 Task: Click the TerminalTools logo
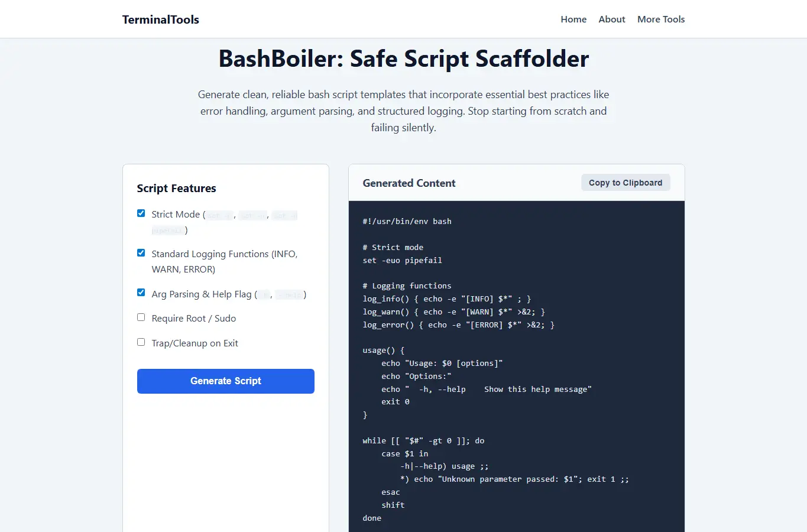pos(160,20)
